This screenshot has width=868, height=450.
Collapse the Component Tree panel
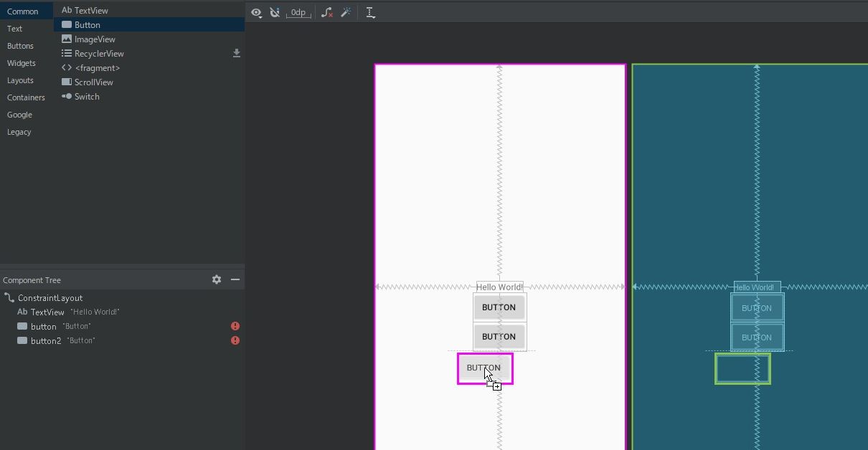[x=235, y=279]
